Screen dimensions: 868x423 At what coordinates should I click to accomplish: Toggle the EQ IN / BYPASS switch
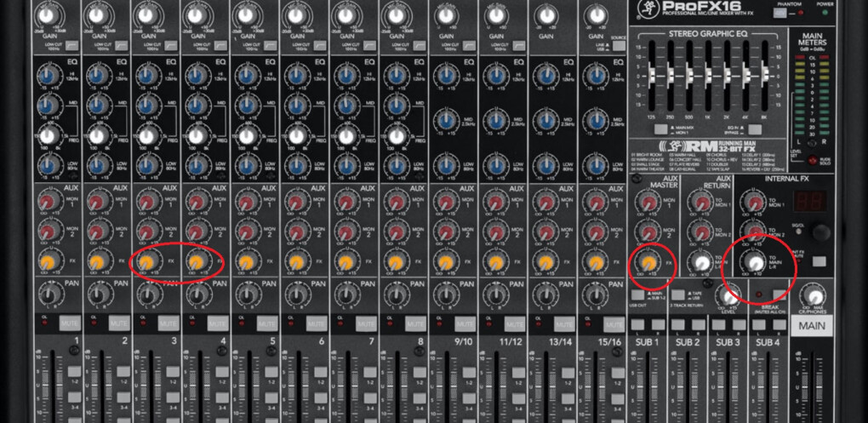[755, 129]
